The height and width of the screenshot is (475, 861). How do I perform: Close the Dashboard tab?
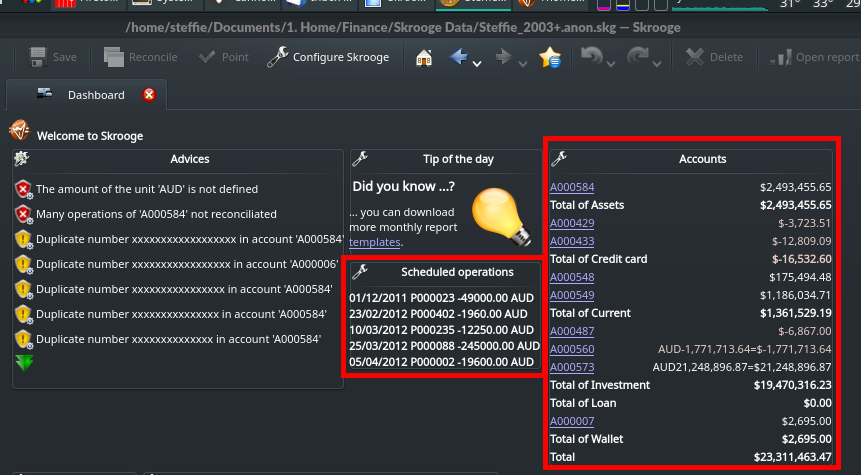coord(149,95)
